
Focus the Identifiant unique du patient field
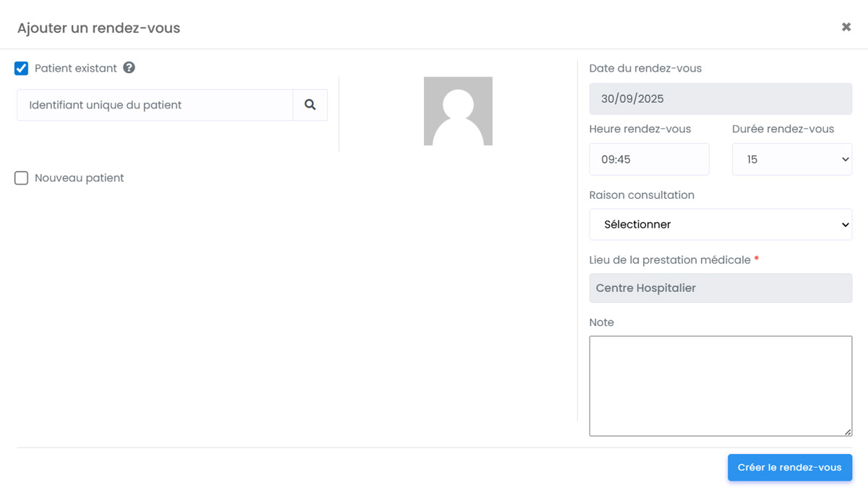click(x=155, y=105)
